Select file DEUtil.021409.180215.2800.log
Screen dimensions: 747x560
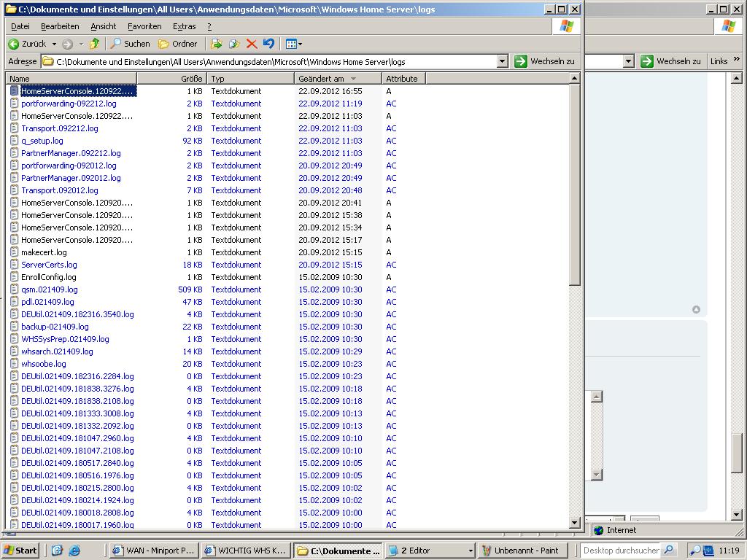point(77,488)
